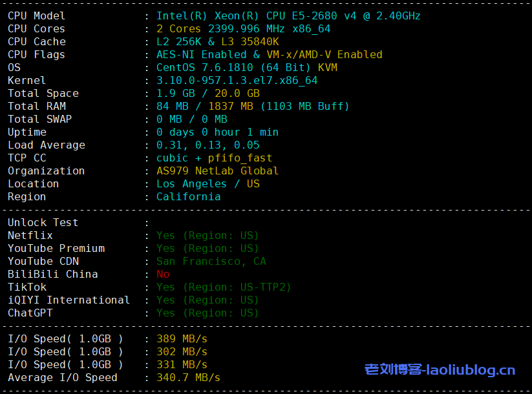Select the L2 256K & L3 cache value

(x=217, y=41)
